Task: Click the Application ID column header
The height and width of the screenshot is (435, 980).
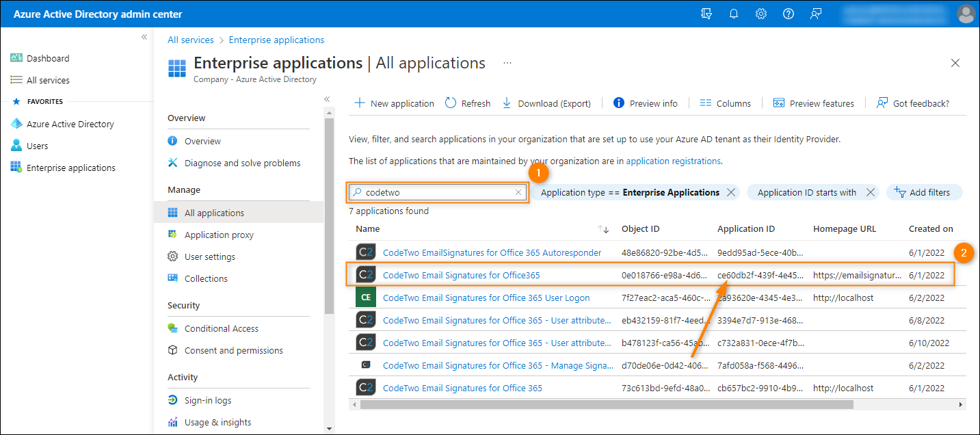Action: [746, 229]
